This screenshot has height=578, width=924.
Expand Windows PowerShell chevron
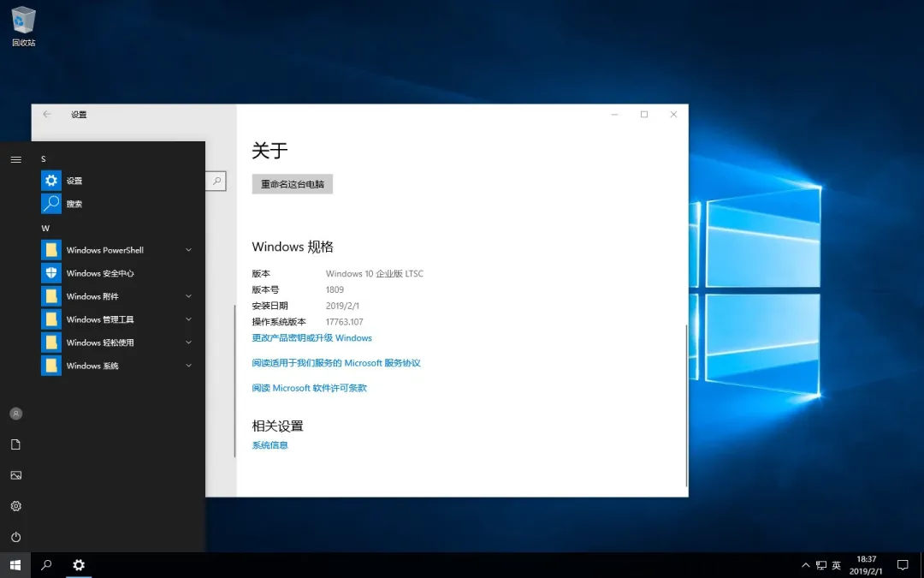188,250
